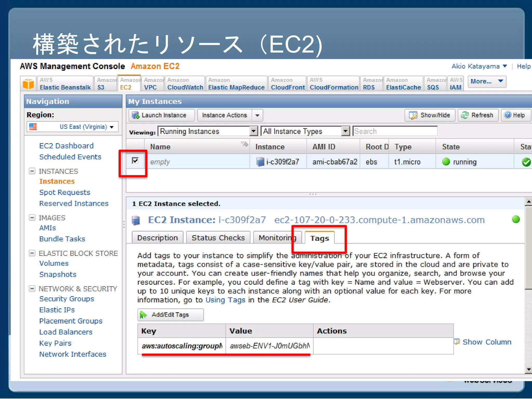The image size is (532, 399).
Task: Collapse the IMAGES navigation section
Action: [x=32, y=217]
